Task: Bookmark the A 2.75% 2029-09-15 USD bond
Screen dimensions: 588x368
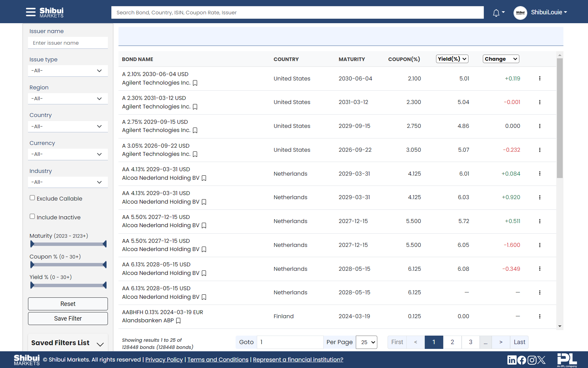Action: pyautogui.click(x=195, y=130)
